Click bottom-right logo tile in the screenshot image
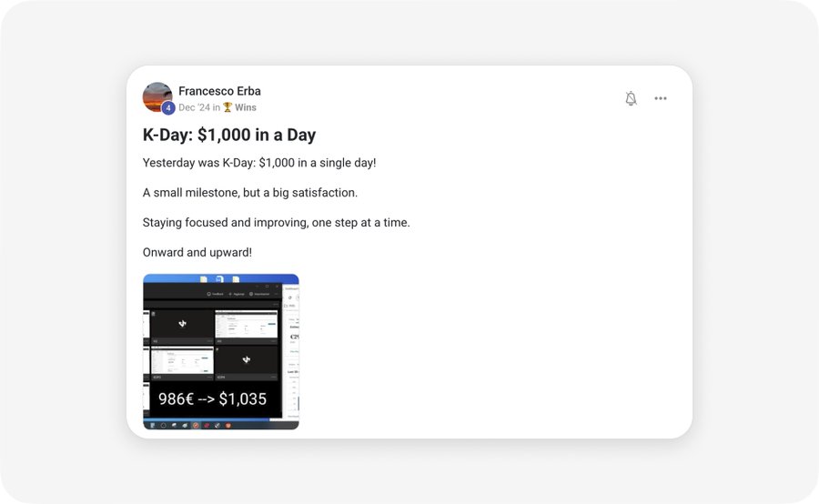 coord(246,360)
